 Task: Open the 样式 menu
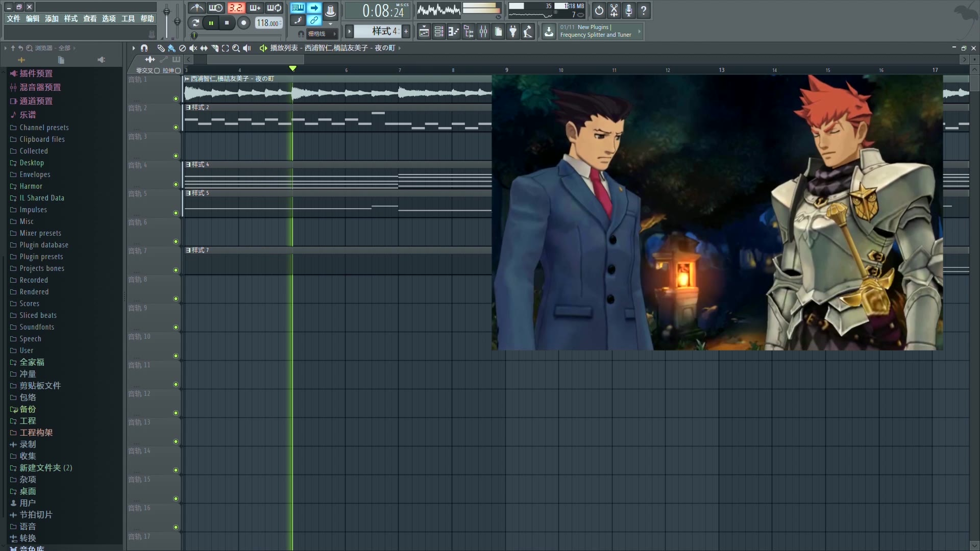point(70,18)
